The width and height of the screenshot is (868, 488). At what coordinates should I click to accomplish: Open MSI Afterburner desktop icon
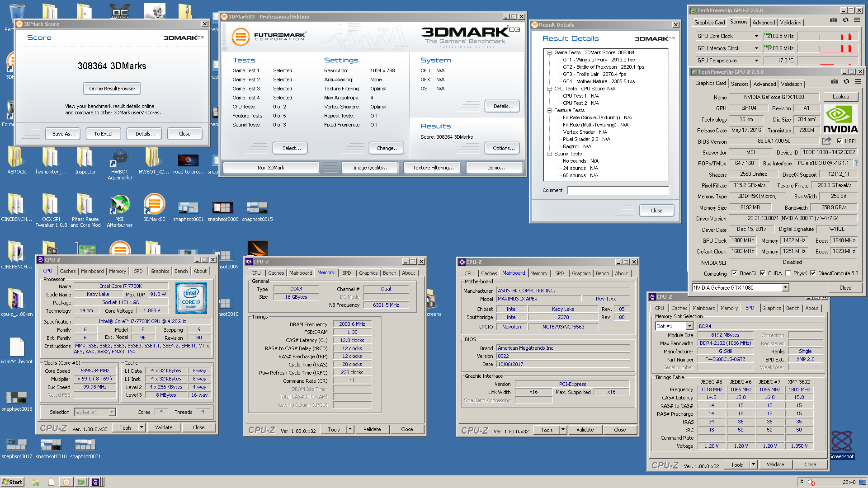point(119,211)
